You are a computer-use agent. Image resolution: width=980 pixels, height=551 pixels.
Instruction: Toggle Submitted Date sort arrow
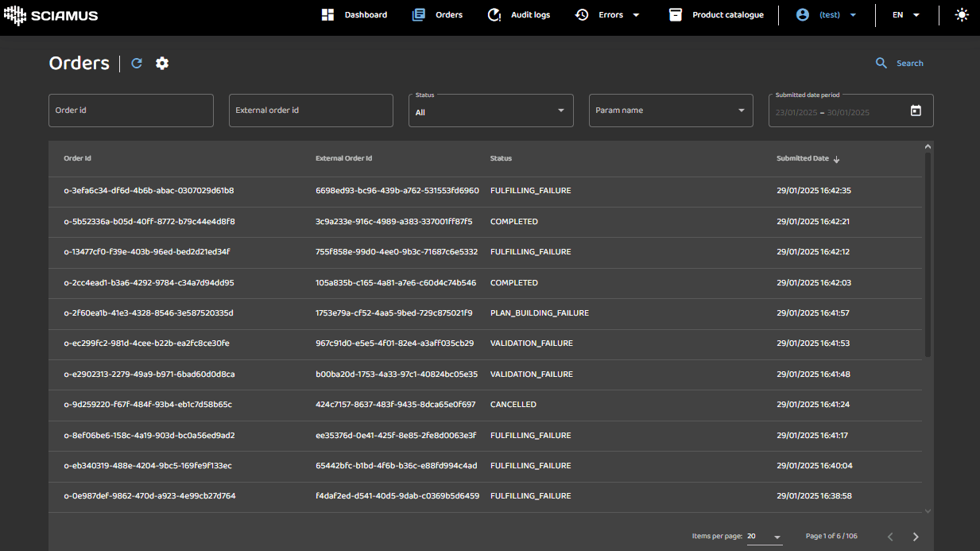(x=836, y=159)
